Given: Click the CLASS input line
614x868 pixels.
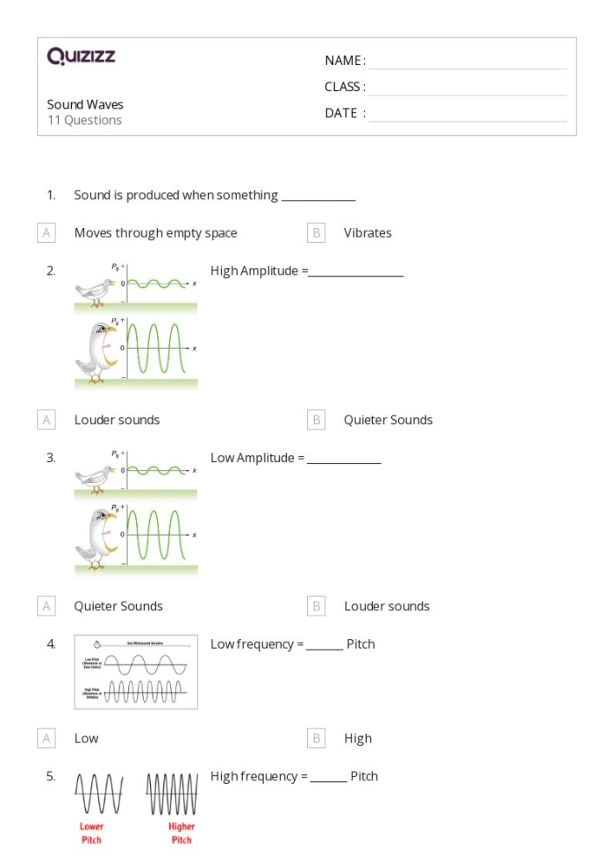Looking at the screenshot, I should point(468,88).
